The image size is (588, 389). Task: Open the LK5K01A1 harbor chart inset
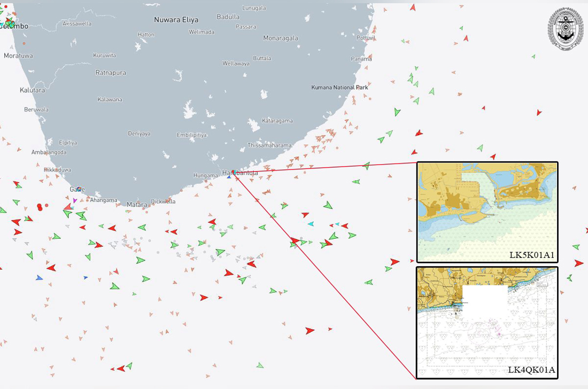click(487, 212)
